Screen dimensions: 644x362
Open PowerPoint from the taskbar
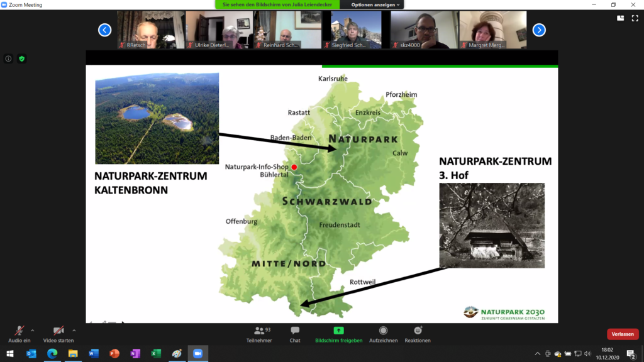click(x=114, y=354)
